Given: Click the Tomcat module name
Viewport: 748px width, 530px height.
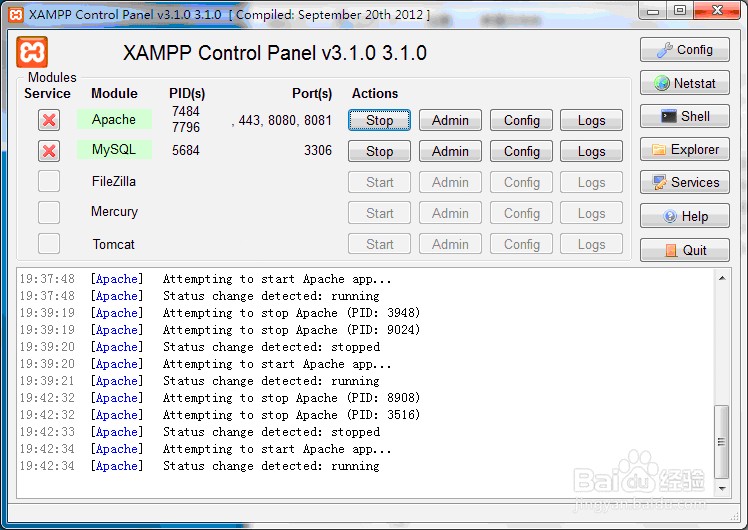Looking at the screenshot, I should tap(114, 244).
